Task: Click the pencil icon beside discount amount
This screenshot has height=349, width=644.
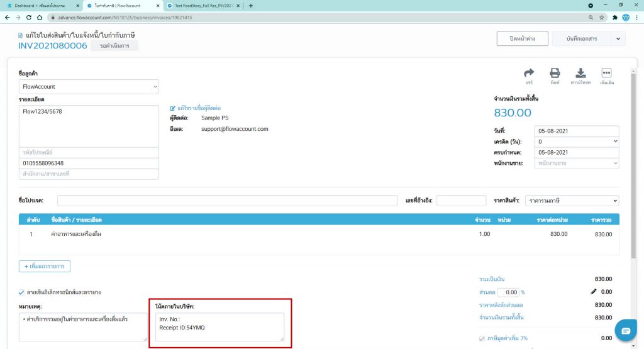Action: [x=592, y=292]
